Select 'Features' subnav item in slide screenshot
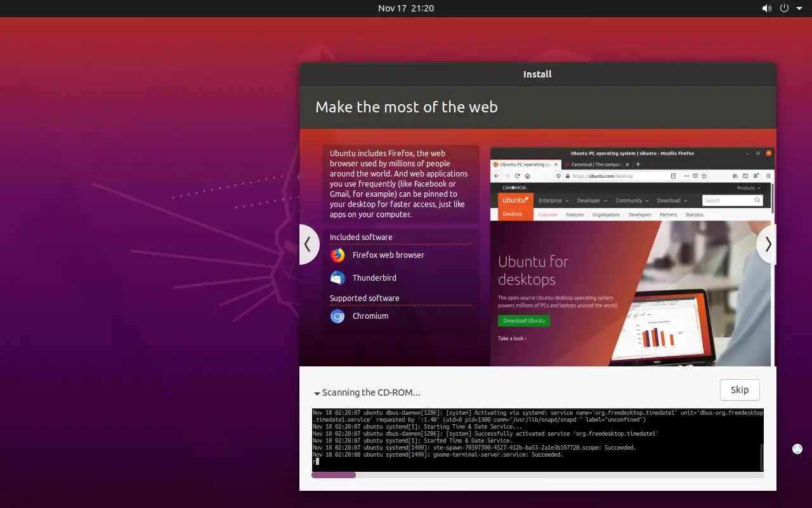 tap(575, 215)
